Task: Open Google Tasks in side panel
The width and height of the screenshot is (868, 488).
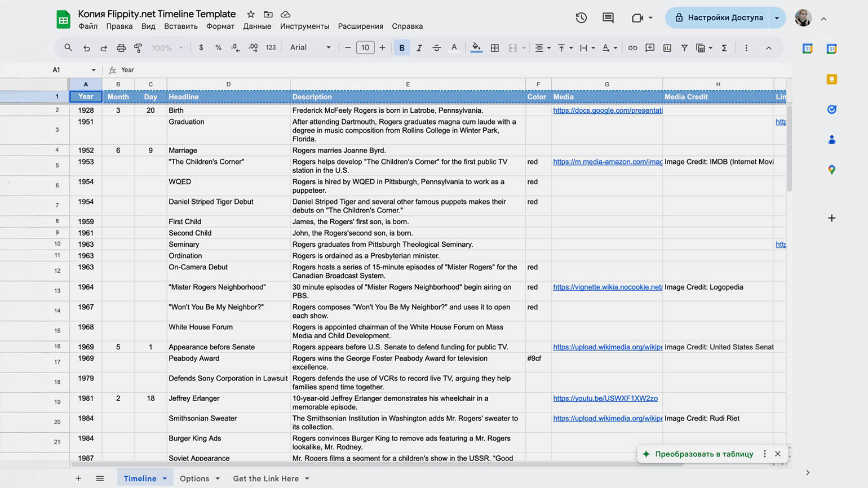Action: click(x=832, y=109)
